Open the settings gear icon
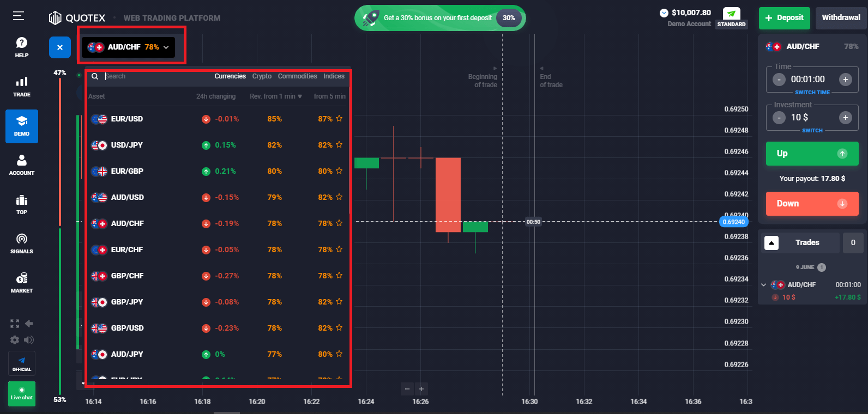Viewport: 868px width, 414px height. tap(15, 340)
